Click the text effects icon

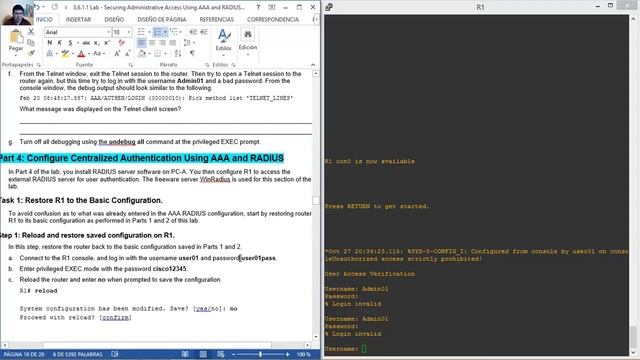50,53
